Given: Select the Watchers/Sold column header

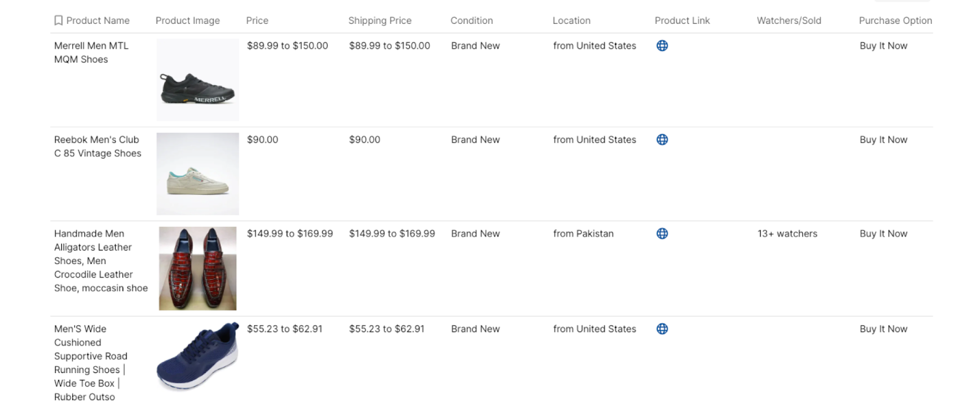Looking at the screenshot, I should tap(789, 21).
